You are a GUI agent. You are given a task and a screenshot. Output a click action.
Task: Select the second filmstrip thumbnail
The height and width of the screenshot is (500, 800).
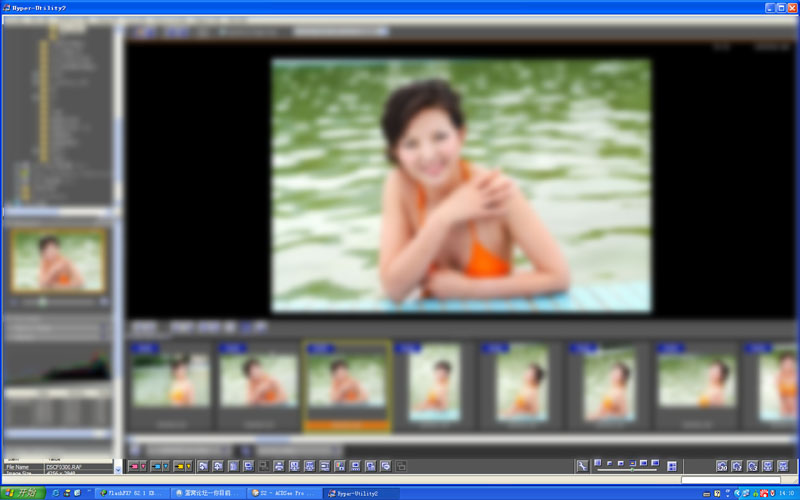258,382
